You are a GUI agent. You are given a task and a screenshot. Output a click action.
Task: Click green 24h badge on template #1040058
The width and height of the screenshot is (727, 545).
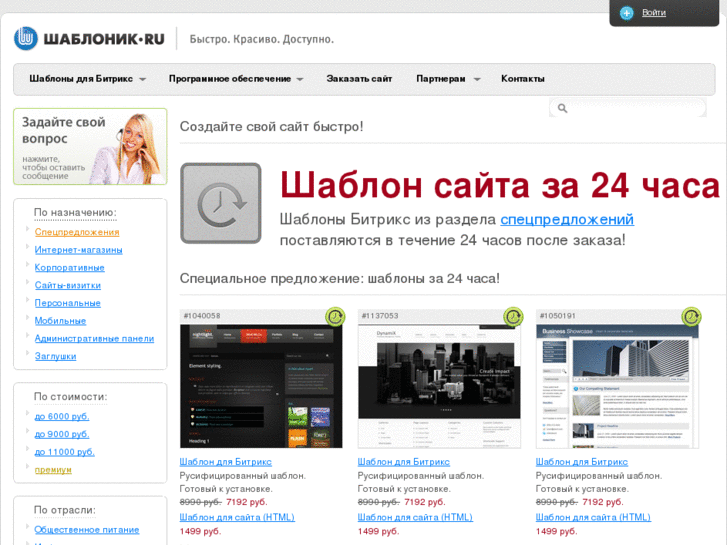[335, 317]
